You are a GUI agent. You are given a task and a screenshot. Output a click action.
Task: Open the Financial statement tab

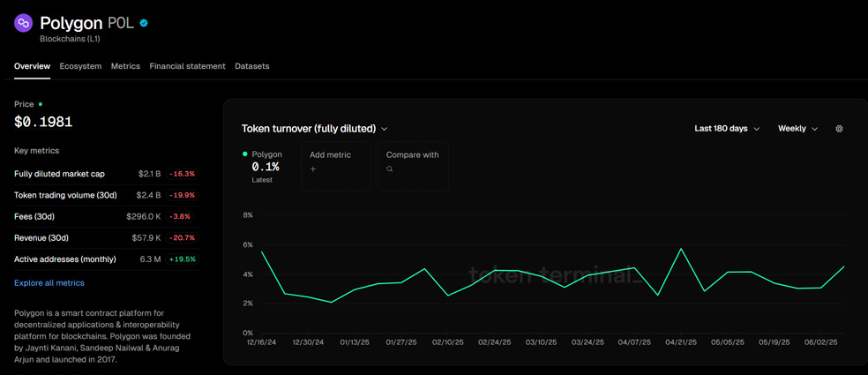click(x=187, y=66)
